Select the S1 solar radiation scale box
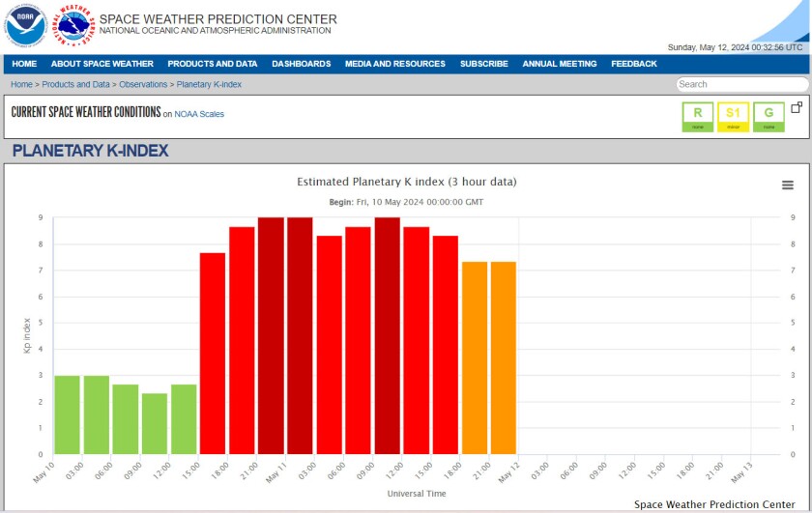The width and height of the screenshot is (812, 513). click(x=733, y=116)
